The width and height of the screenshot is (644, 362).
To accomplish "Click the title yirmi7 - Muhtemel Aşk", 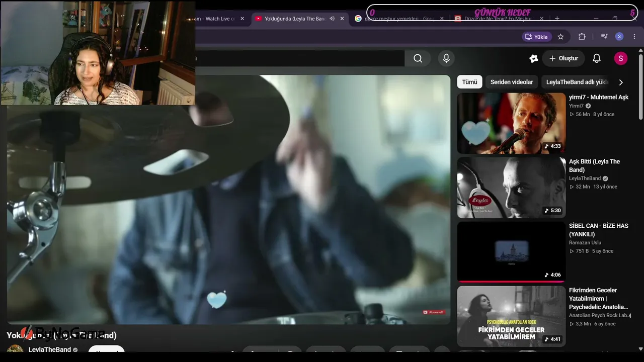I will click(x=599, y=97).
